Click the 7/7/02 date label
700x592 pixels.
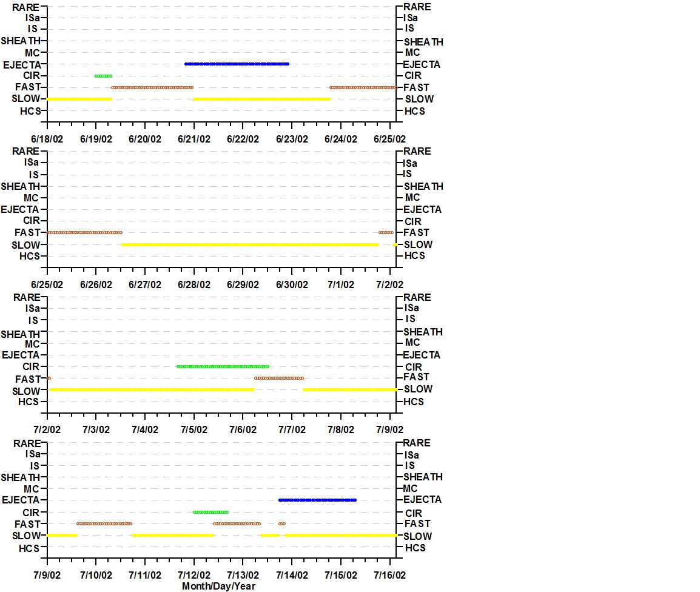292,429
